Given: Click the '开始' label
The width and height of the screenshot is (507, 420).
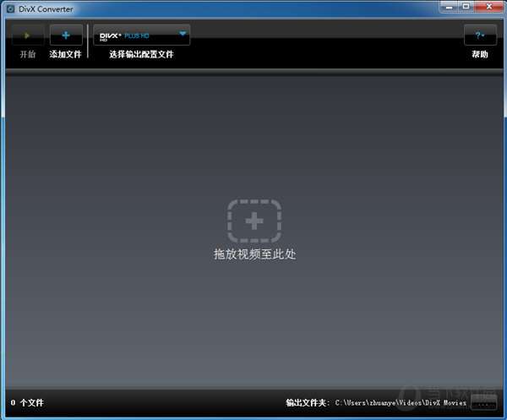Looking at the screenshot, I should (x=28, y=54).
